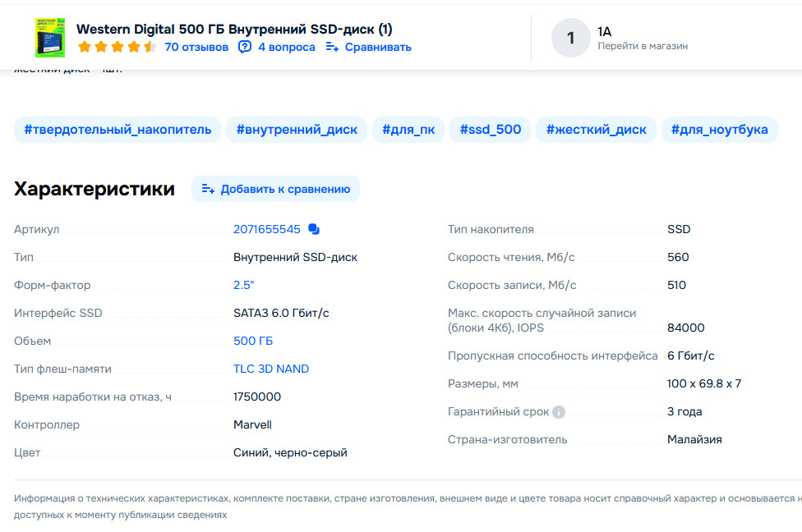This screenshot has height=532, width=802.
Task: Click the info icon next to Гарантийный срок
Action: [559, 412]
